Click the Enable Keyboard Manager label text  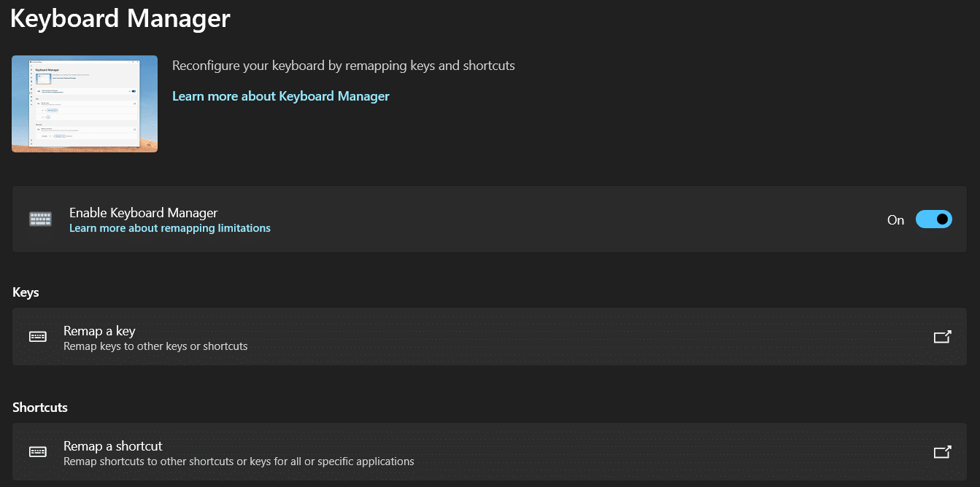tap(143, 213)
